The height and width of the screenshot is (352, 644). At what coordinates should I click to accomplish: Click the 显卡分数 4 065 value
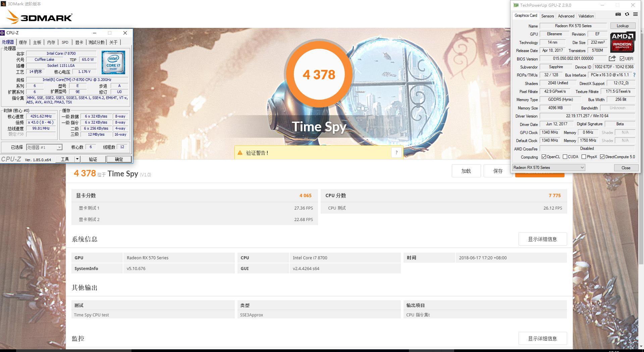305,195
